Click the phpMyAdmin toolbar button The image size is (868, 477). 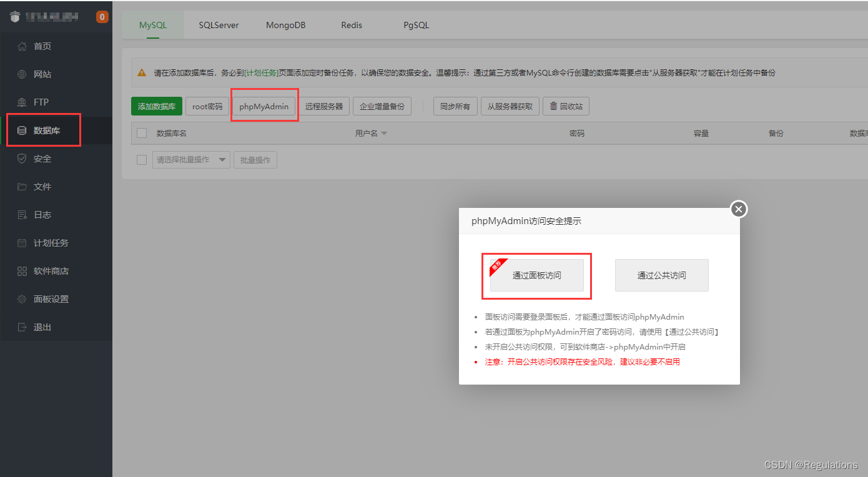coord(264,106)
